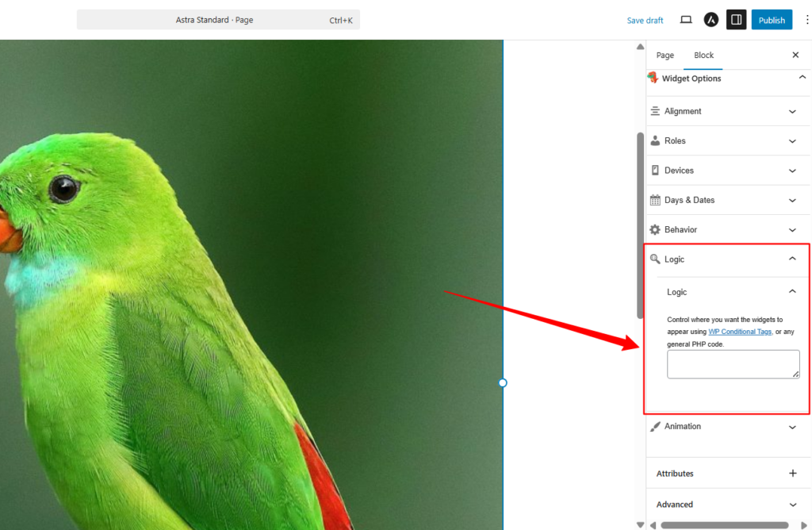Expand the Alignment section
Screen dimensions: 812x530
[791, 112]
